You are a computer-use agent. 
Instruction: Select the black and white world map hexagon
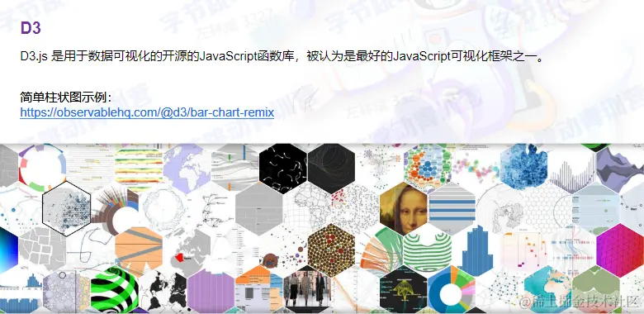pos(163,290)
